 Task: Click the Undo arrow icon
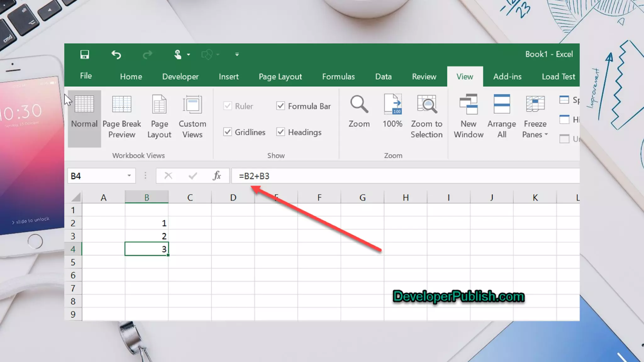(x=116, y=55)
